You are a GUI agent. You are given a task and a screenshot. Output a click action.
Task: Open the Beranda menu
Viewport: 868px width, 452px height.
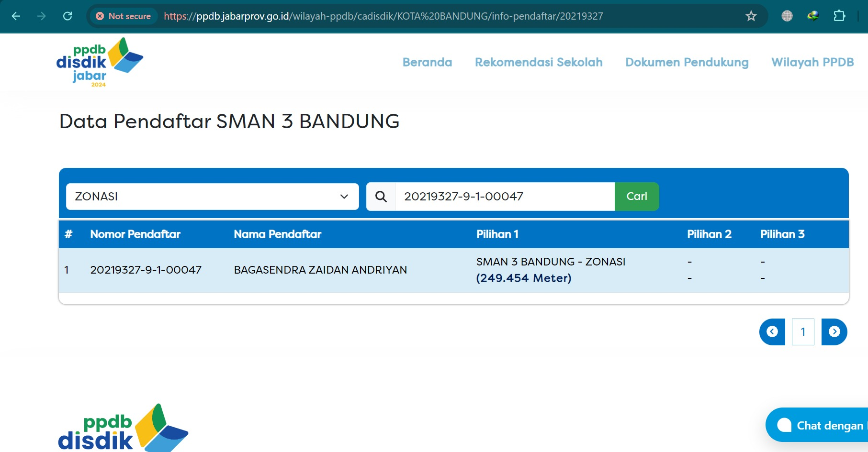[x=427, y=62]
